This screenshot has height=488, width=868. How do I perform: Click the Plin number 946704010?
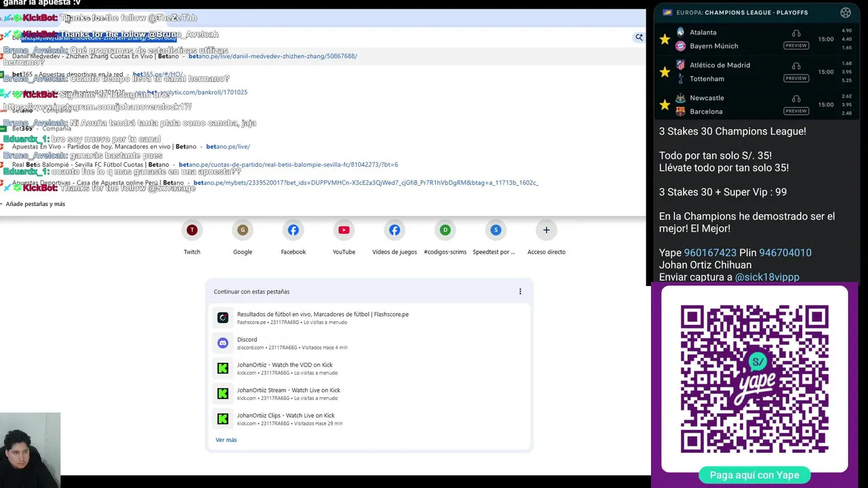[x=785, y=253]
